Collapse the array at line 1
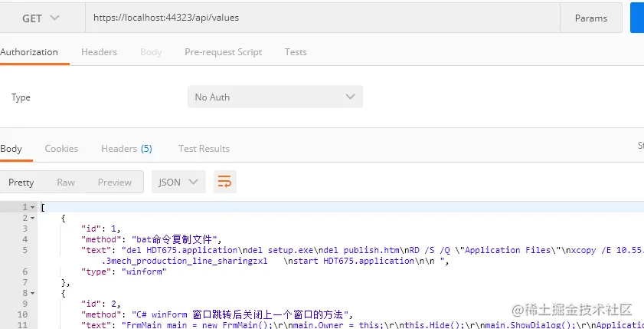Screen dimensions: 644x329 pos(32,207)
